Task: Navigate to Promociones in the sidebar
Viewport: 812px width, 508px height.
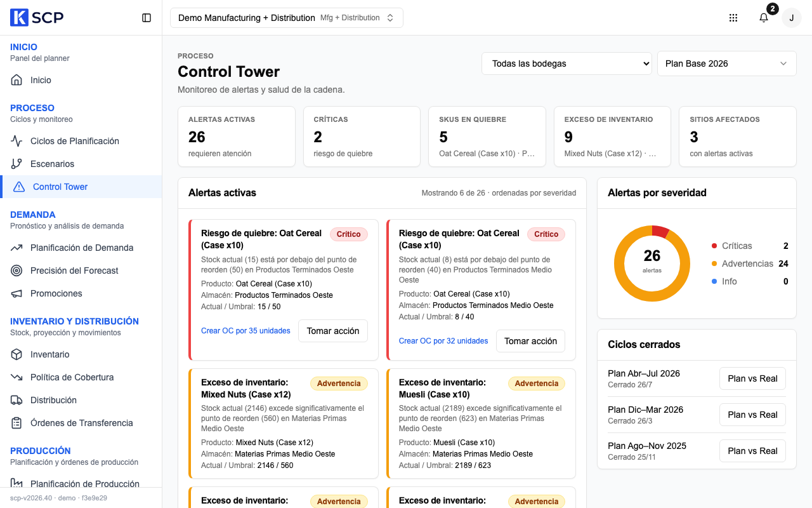Action: pyautogui.click(x=81, y=293)
